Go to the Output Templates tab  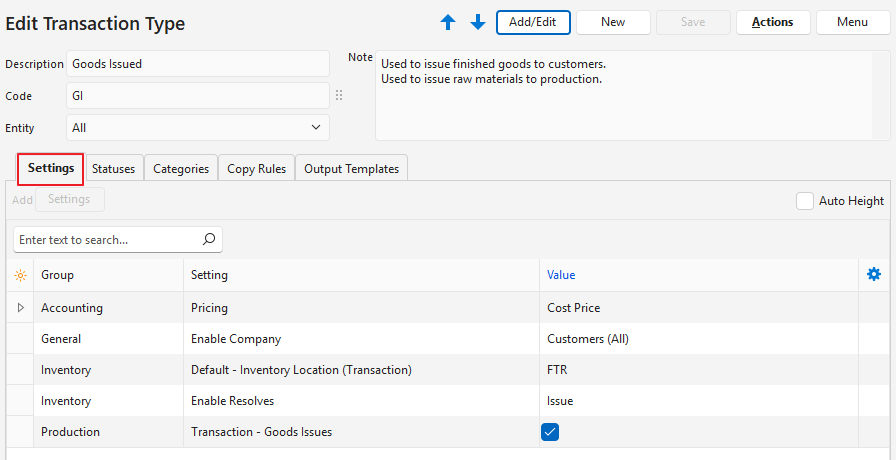coord(351,169)
